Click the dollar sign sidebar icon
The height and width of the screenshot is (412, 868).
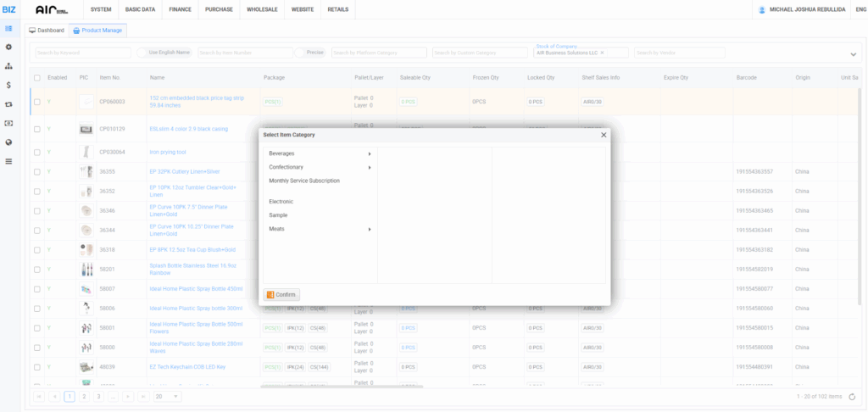pos(8,85)
